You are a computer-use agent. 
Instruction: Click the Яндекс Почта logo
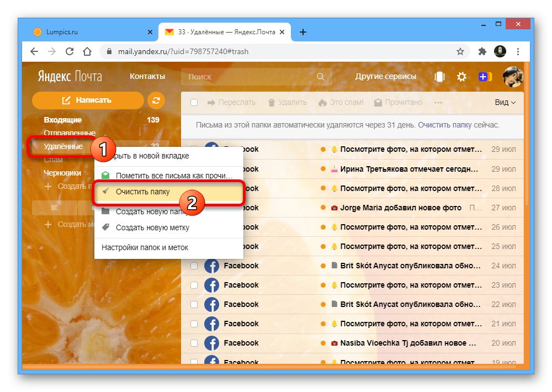coord(70,76)
